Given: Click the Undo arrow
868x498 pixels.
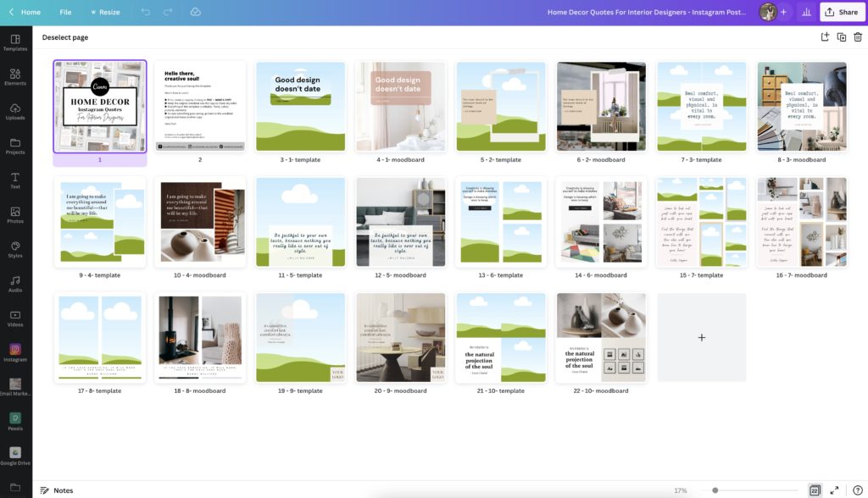Looking at the screenshot, I should [x=146, y=12].
